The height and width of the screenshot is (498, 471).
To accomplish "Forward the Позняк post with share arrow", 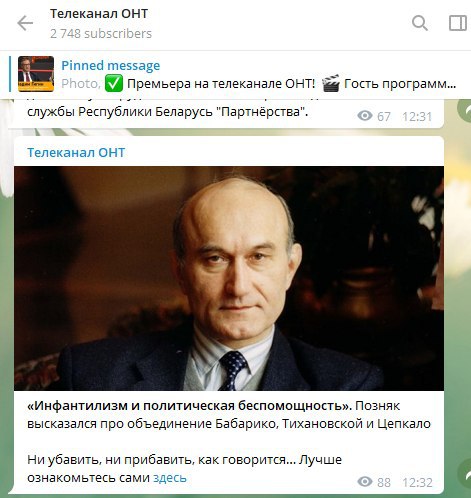I will point(465,474).
